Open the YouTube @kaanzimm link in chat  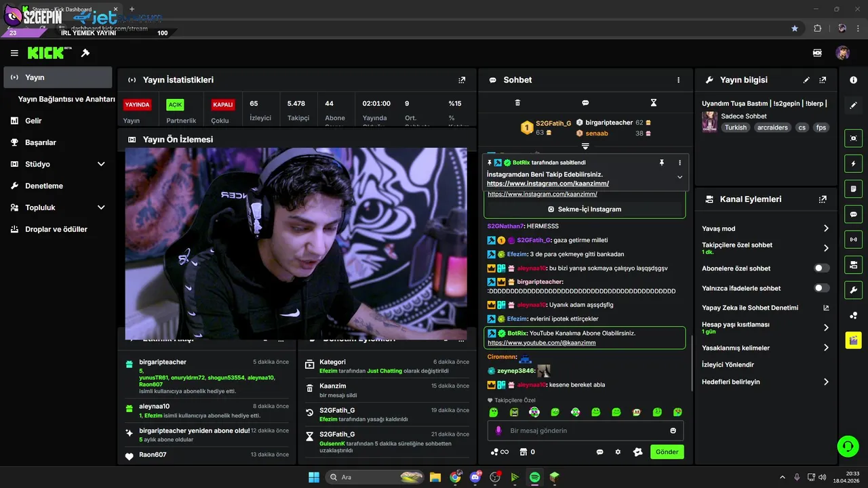click(x=542, y=342)
